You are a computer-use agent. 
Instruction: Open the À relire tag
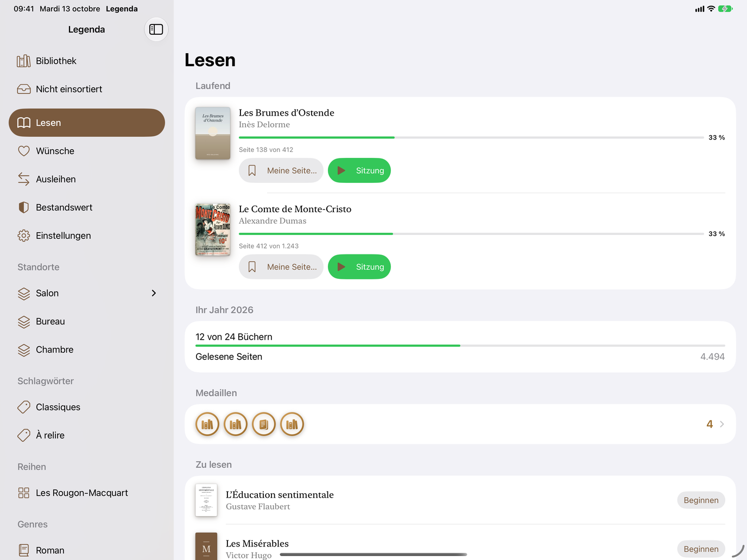(87, 435)
